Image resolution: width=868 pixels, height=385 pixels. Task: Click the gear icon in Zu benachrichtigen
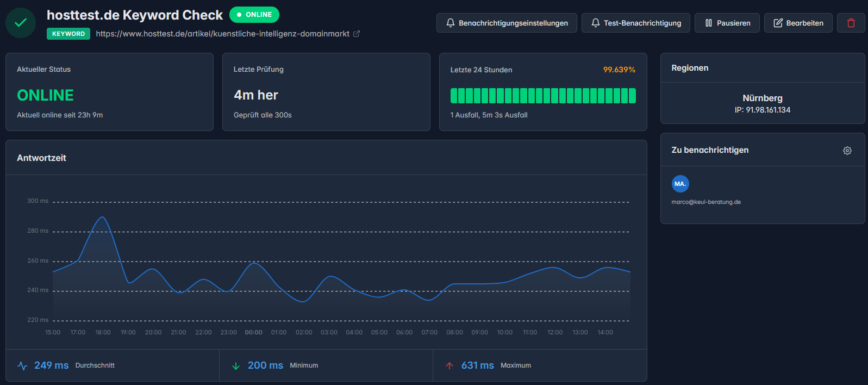pyautogui.click(x=847, y=151)
